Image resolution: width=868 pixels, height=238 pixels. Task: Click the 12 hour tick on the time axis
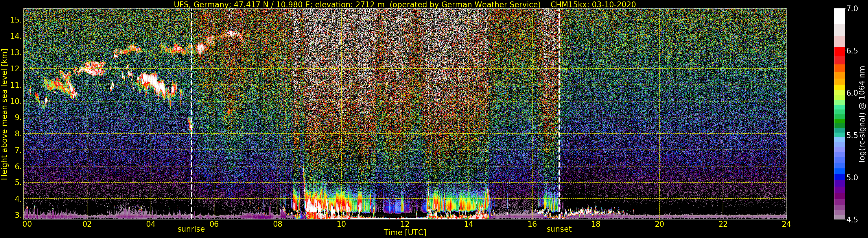coord(405,224)
